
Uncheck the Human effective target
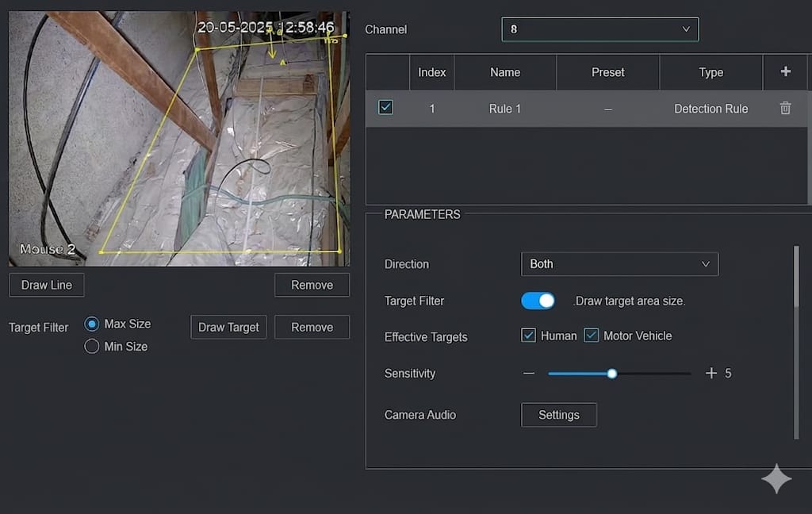point(528,336)
